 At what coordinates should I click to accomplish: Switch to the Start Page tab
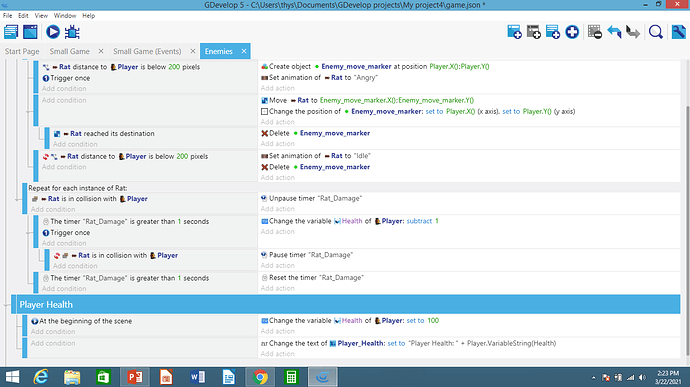pyautogui.click(x=22, y=52)
